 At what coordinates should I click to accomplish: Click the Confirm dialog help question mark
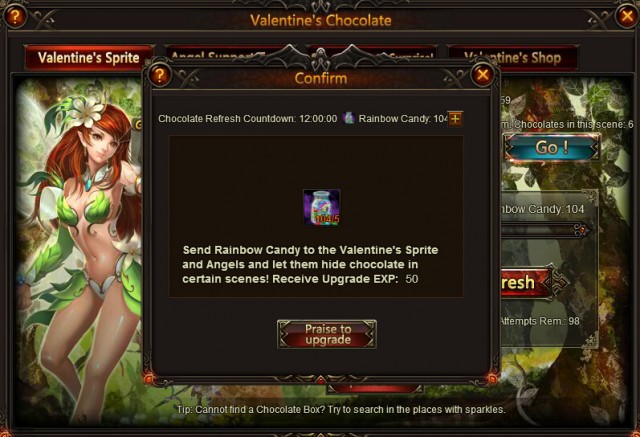tap(160, 75)
